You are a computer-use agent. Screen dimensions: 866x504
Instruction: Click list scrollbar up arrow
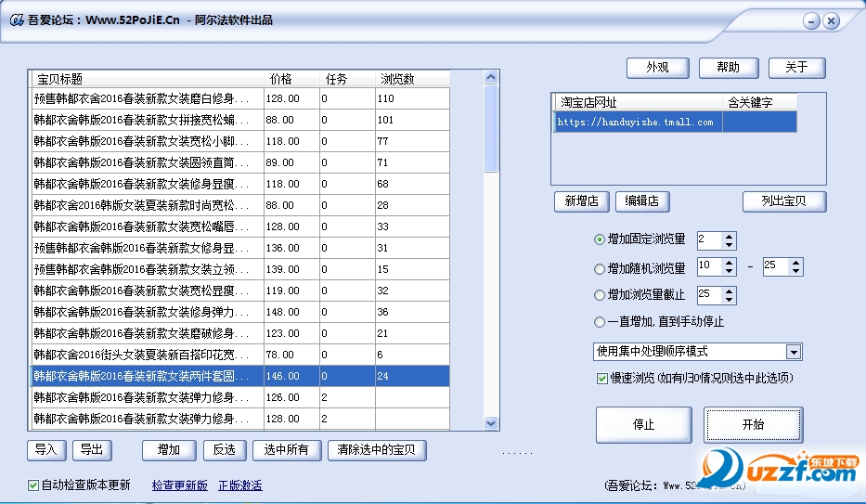491,77
